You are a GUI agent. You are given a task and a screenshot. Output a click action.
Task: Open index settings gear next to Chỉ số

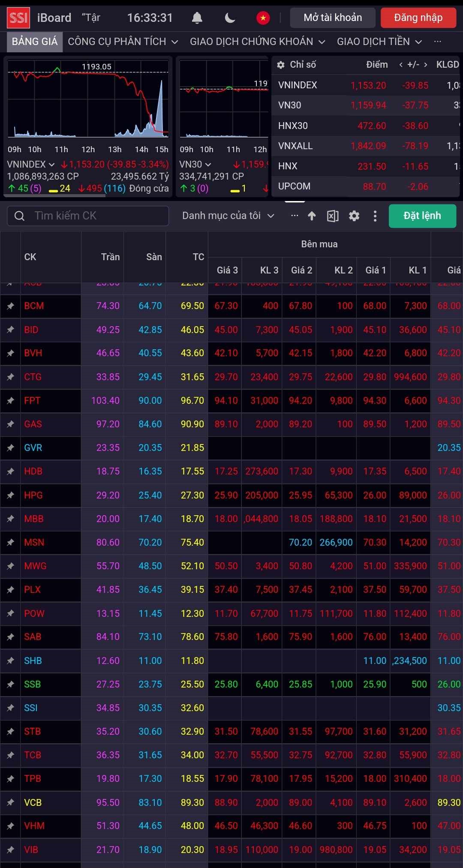[x=281, y=65]
